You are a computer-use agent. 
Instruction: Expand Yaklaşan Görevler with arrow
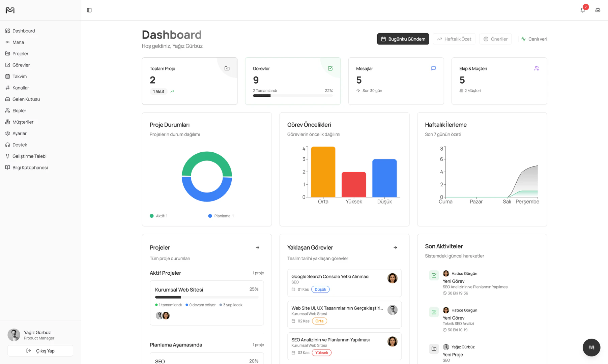click(x=395, y=248)
